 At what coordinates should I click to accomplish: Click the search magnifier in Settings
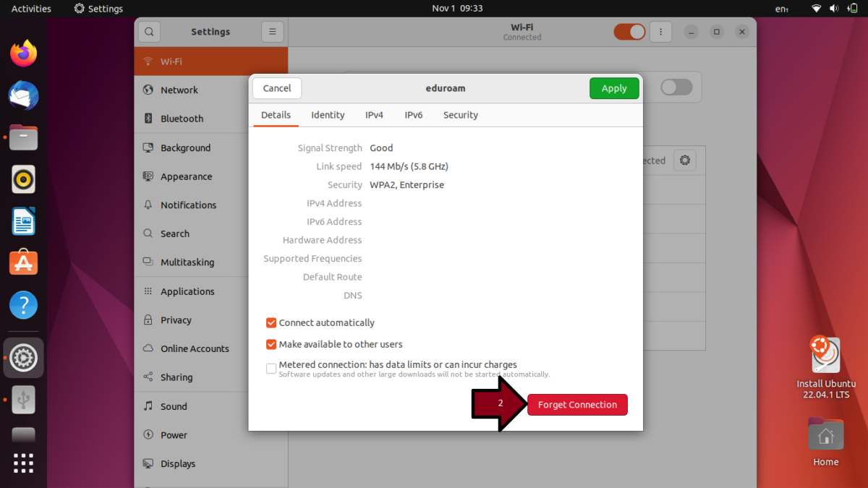click(x=148, y=31)
